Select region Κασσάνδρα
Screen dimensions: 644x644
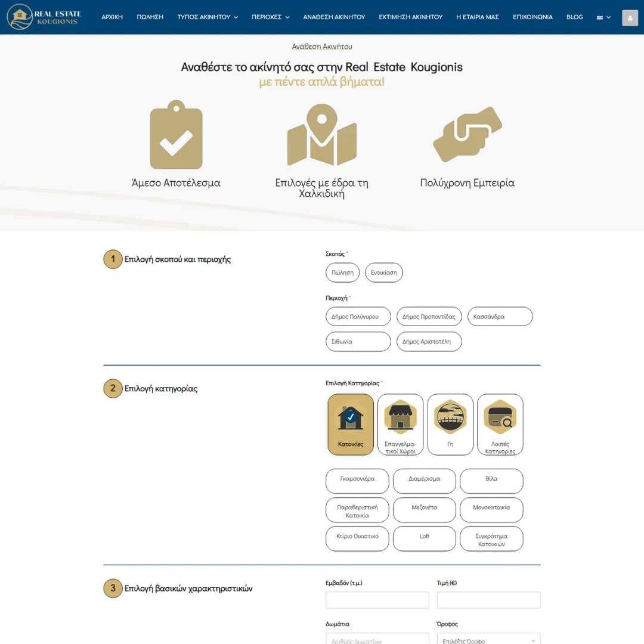click(x=500, y=317)
